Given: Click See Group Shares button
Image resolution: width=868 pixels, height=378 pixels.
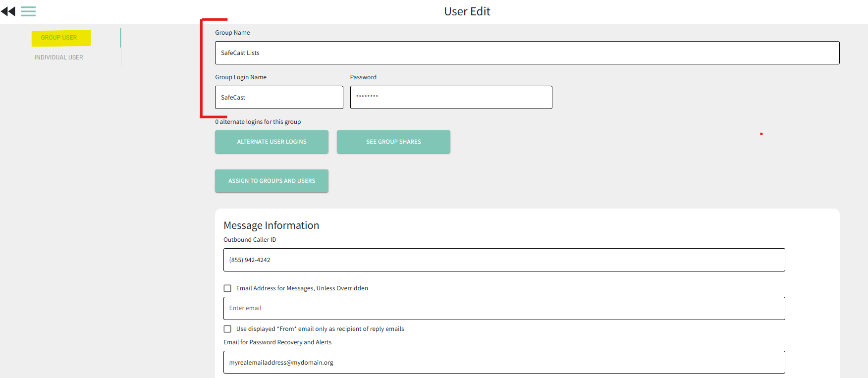Looking at the screenshot, I should coord(393,142).
